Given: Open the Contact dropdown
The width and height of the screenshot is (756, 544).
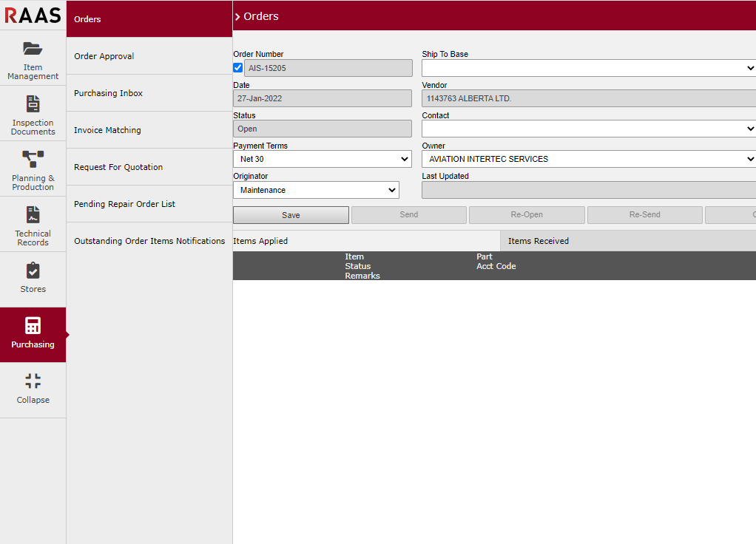Looking at the screenshot, I should click(x=588, y=129).
